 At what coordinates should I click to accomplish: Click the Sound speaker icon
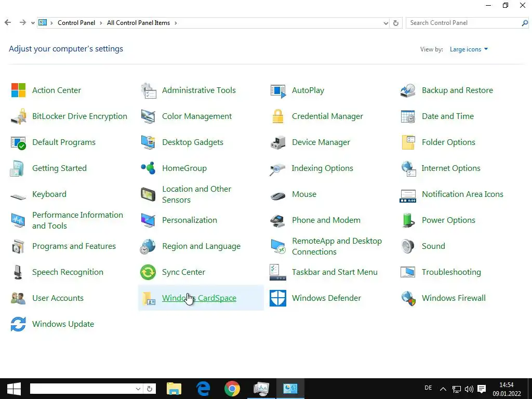tap(407, 246)
